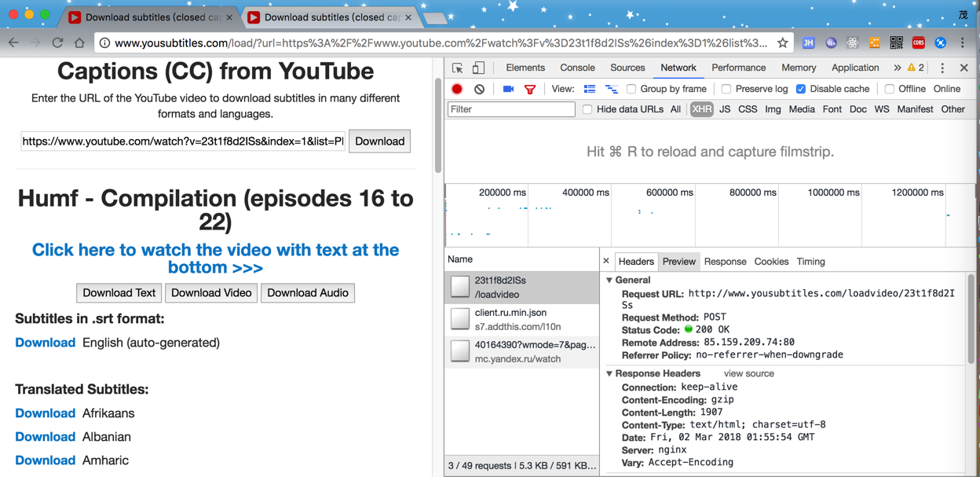Click Download Text button
The height and width of the screenshot is (477, 980).
click(x=119, y=293)
